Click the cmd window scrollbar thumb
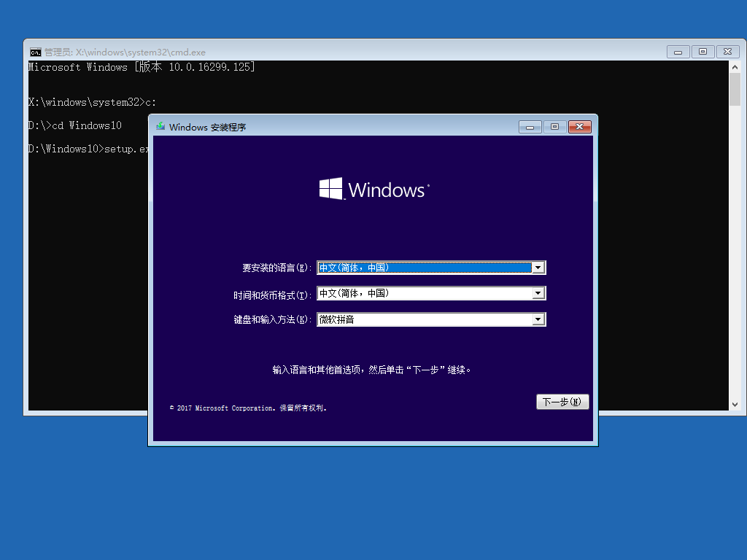The height and width of the screenshot is (560, 747). pyautogui.click(x=735, y=91)
